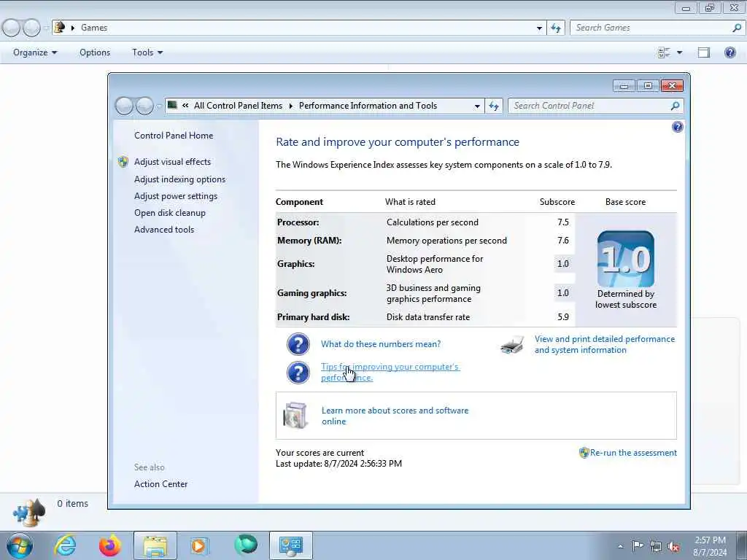
Task: Click the Last update timestamp text
Action: [x=338, y=464]
